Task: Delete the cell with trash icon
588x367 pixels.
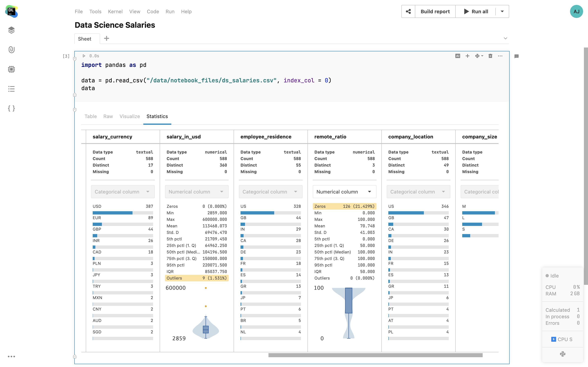Action: (x=490, y=56)
